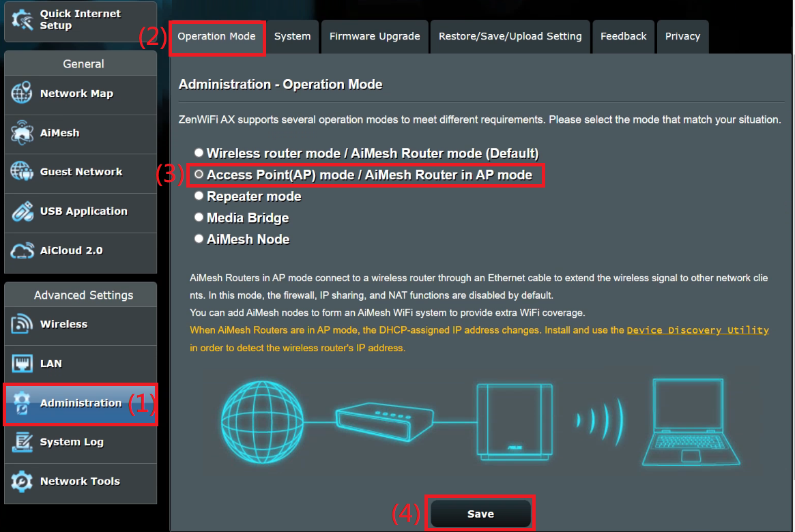795x532 pixels.
Task: Click the "ZenWiFi AX supports several operation modes" sentence
Action: pos(480,119)
